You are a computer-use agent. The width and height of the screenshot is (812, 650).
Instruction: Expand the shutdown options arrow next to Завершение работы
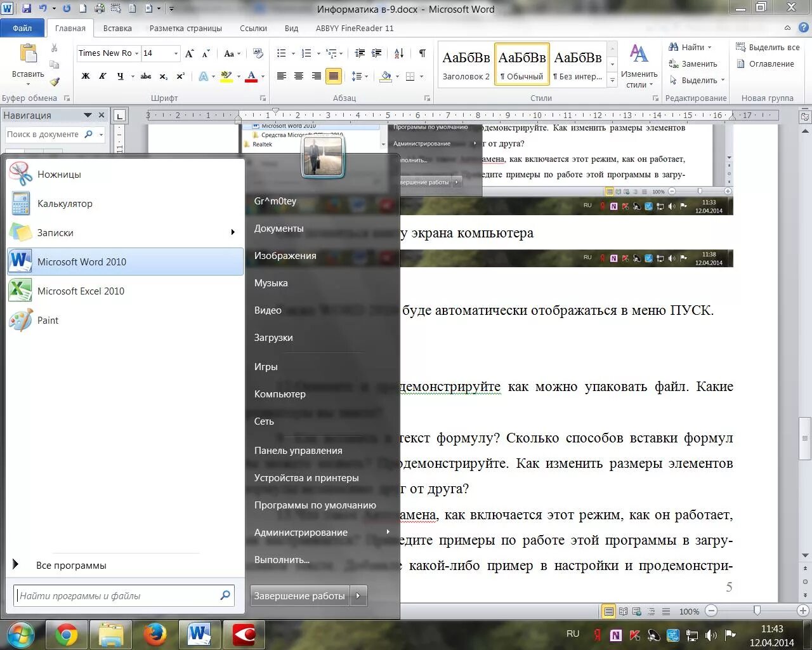358,595
